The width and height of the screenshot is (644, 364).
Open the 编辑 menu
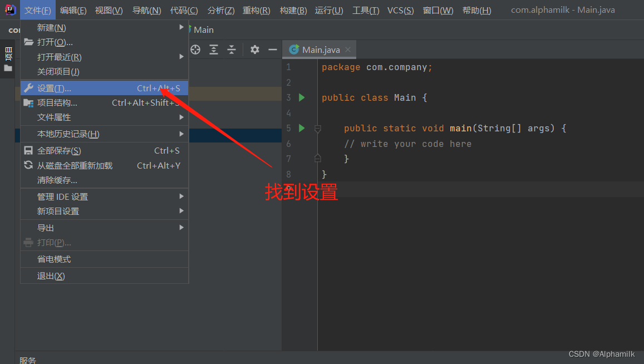pyautogui.click(x=74, y=9)
